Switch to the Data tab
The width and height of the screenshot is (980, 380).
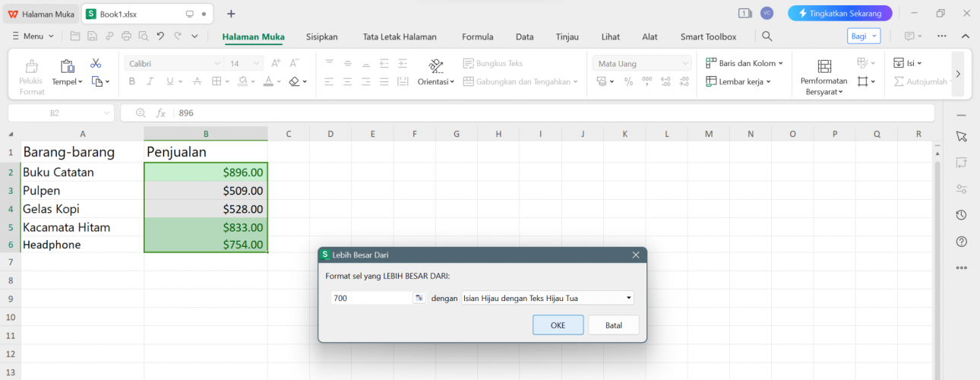(x=524, y=36)
